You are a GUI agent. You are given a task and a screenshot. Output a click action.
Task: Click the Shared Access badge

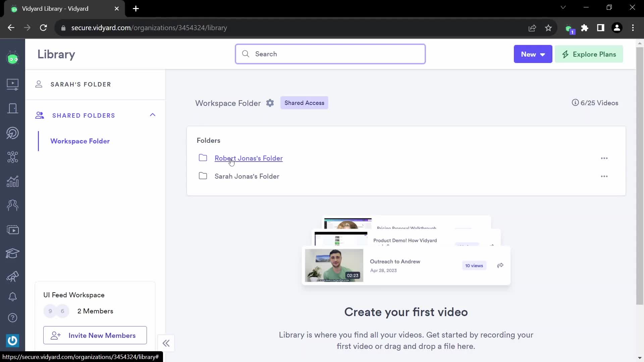point(304,103)
